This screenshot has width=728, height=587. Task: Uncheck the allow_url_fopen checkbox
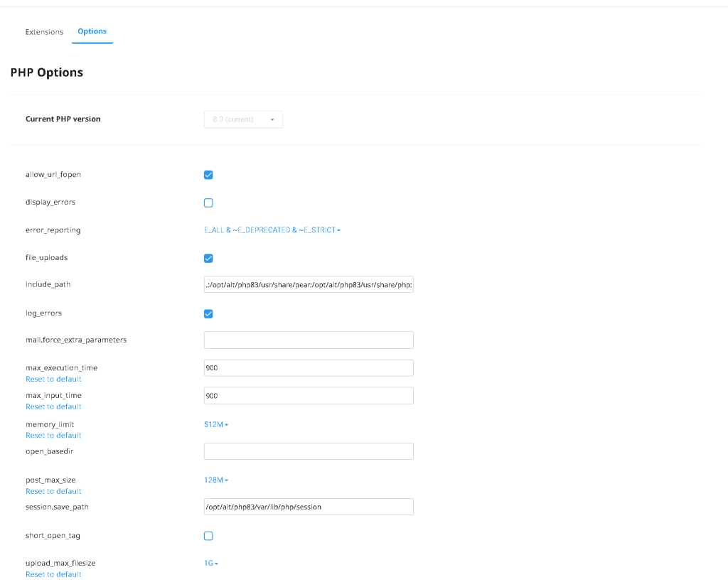(208, 175)
